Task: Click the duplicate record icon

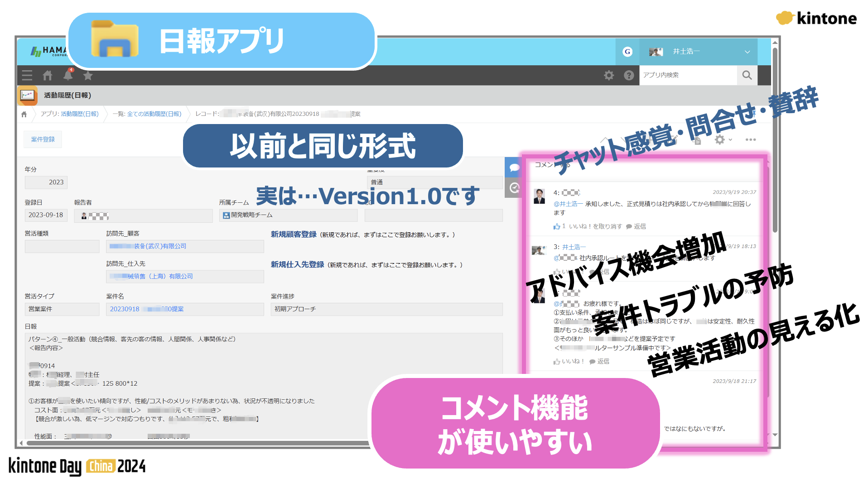Action: click(697, 140)
